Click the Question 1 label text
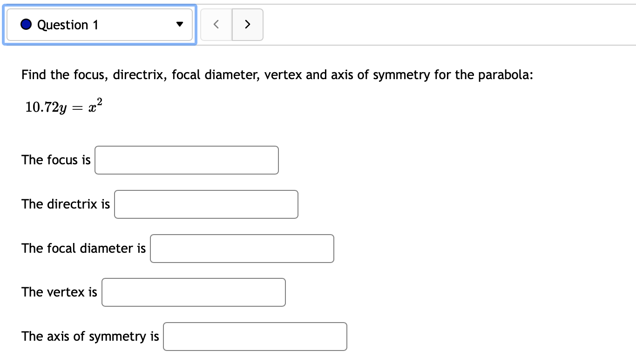636x364 pixels. (68, 24)
